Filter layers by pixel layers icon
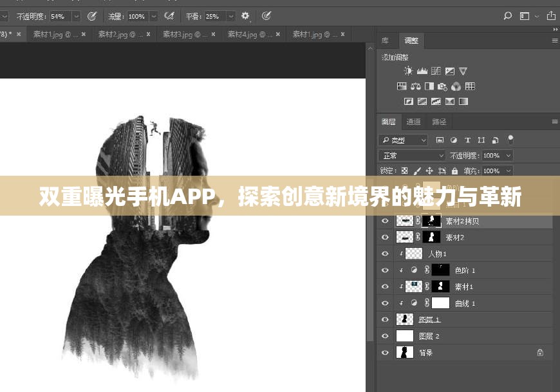 440,140
